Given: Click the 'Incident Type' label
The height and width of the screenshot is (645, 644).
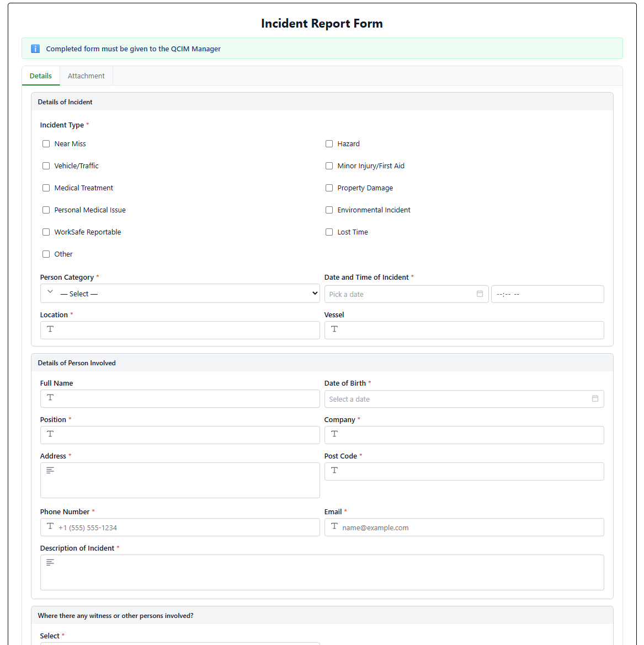Looking at the screenshot, I should click(x=62, y=125).
